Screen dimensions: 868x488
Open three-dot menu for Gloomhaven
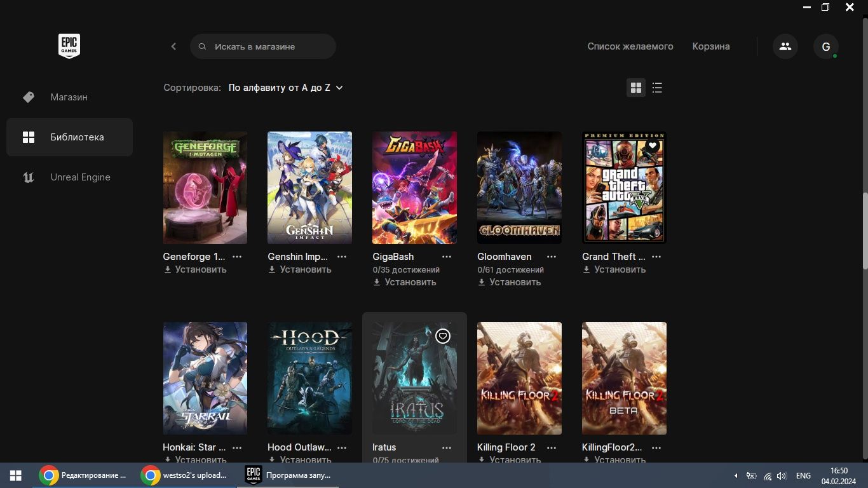pyautogui.click(x=552, y=257)
